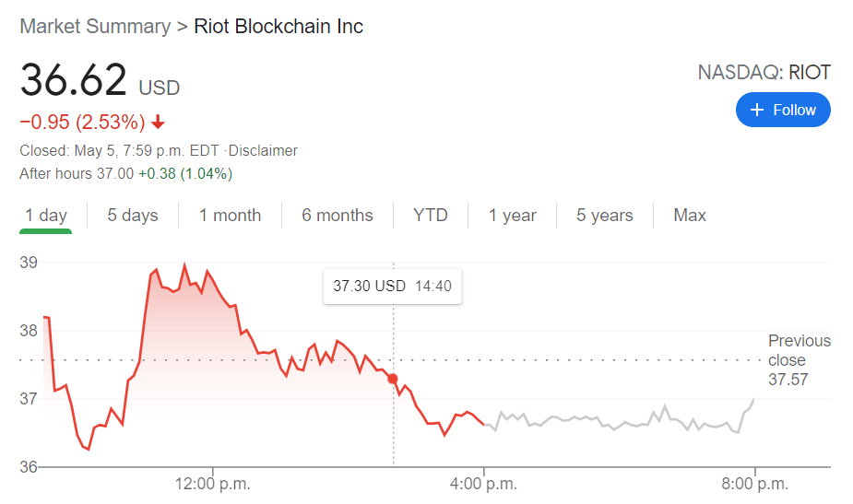Switch to the 5 days range

[133, 216]
